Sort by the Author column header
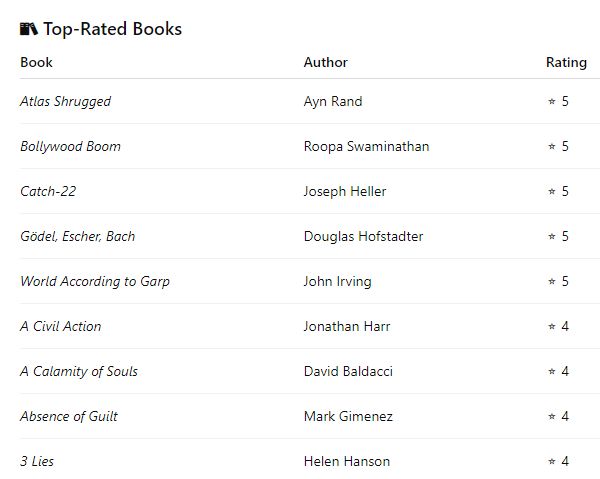 pos(325,62)
